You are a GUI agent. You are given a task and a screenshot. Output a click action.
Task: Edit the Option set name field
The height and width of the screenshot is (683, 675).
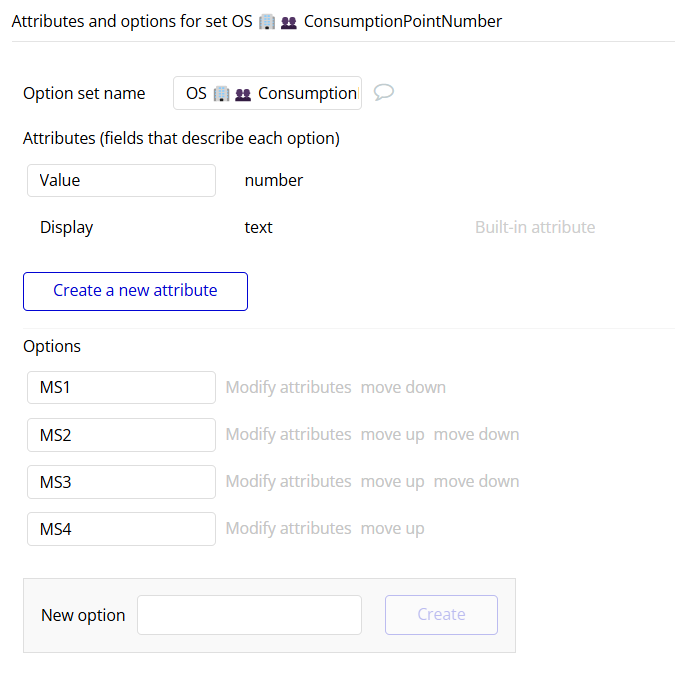point(267,93)
